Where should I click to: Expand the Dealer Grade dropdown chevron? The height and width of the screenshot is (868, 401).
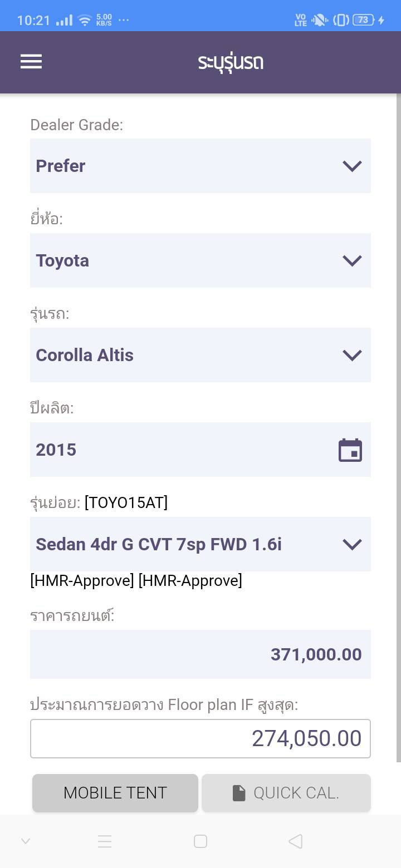(x=352, y=166)
